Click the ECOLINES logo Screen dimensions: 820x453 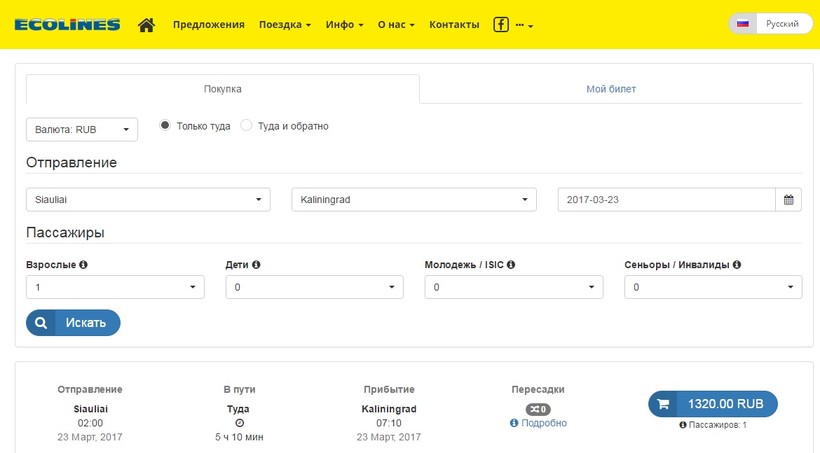[68, 24]
